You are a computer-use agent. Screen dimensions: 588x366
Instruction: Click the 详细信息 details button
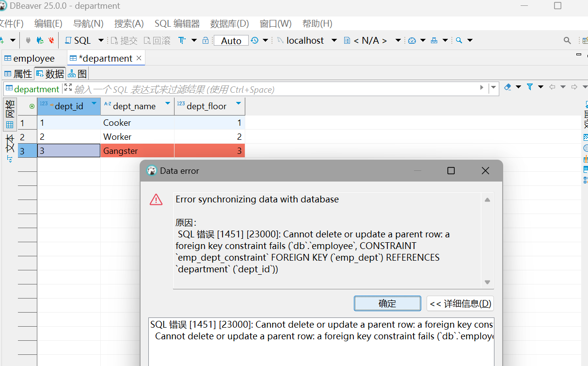(460, 304)
